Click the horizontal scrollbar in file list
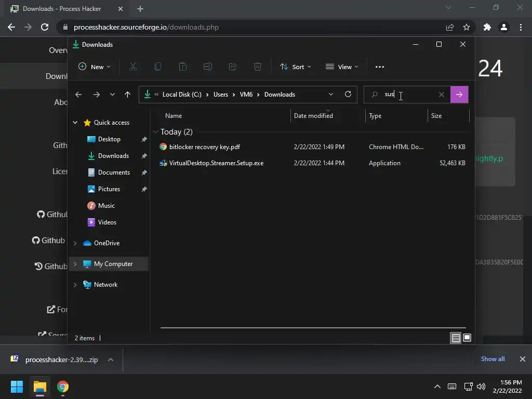 313,328
